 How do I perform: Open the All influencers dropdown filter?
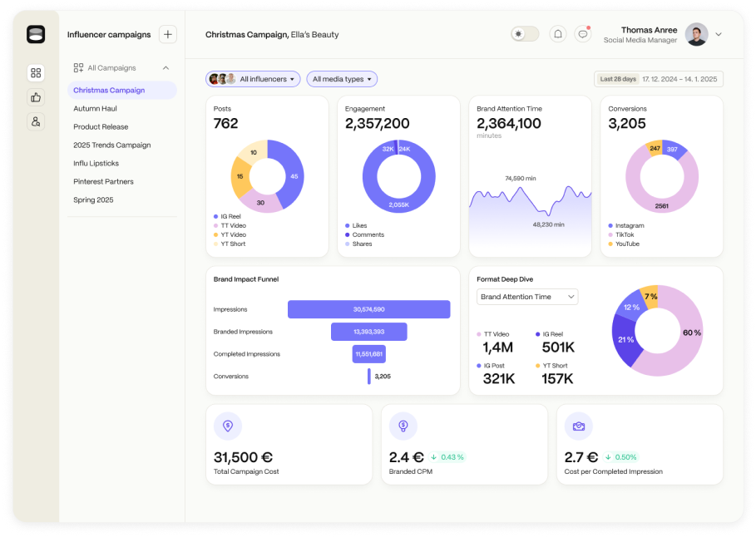click(254, 79)
